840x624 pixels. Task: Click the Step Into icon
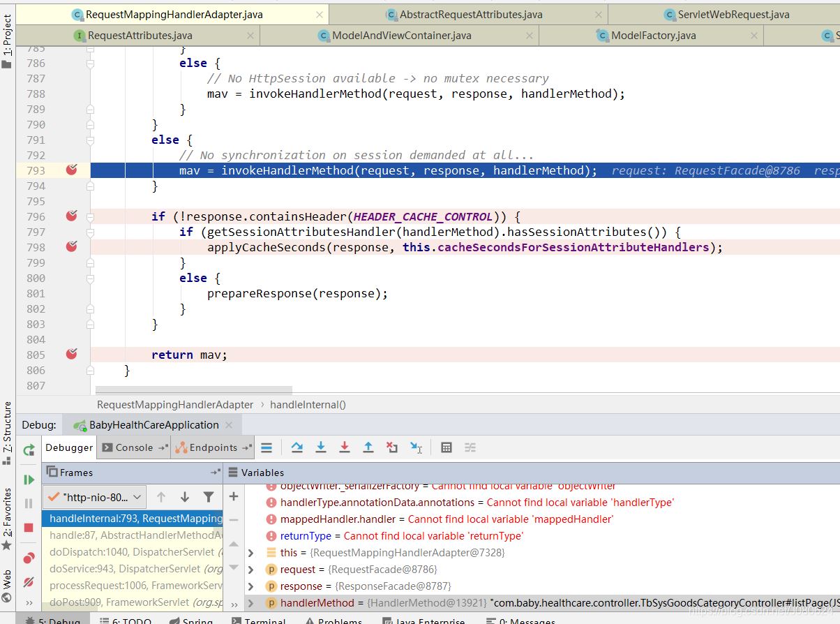click(x=321, y=447)
